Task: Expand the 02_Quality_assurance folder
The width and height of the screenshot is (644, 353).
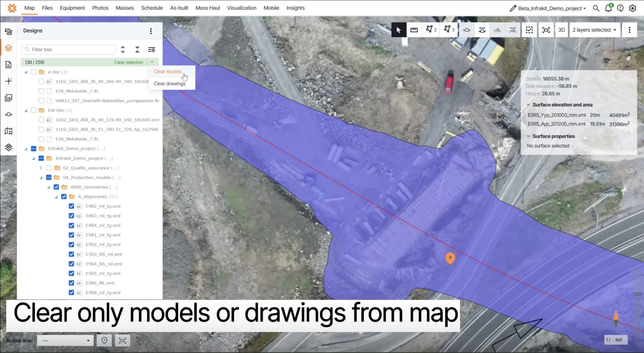Action: (41, 168)
